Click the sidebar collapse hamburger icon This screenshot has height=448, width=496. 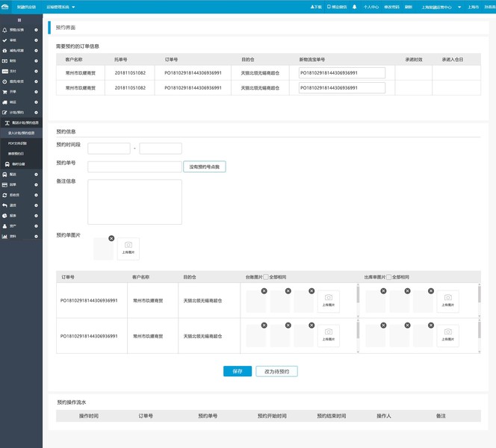click(x=19, y=20)
